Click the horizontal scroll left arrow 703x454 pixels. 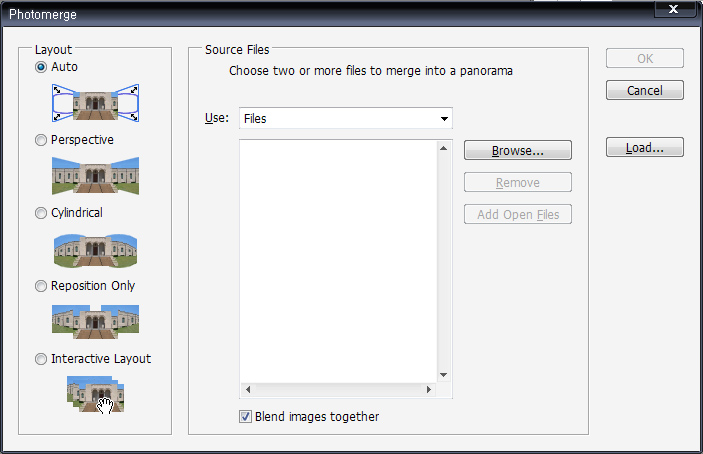(x=248, y=390)
